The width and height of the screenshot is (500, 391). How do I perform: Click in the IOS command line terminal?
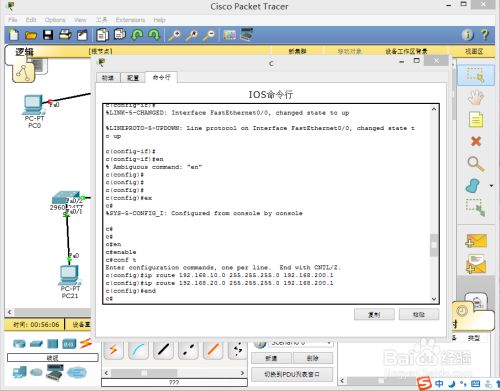tap(268, 203)
